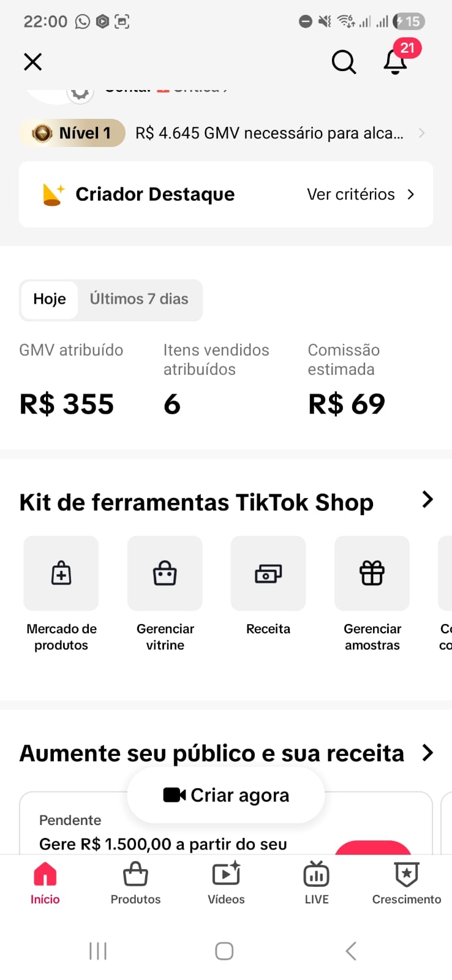
Task: Open Ver critérios link
Action: point(361,194)
